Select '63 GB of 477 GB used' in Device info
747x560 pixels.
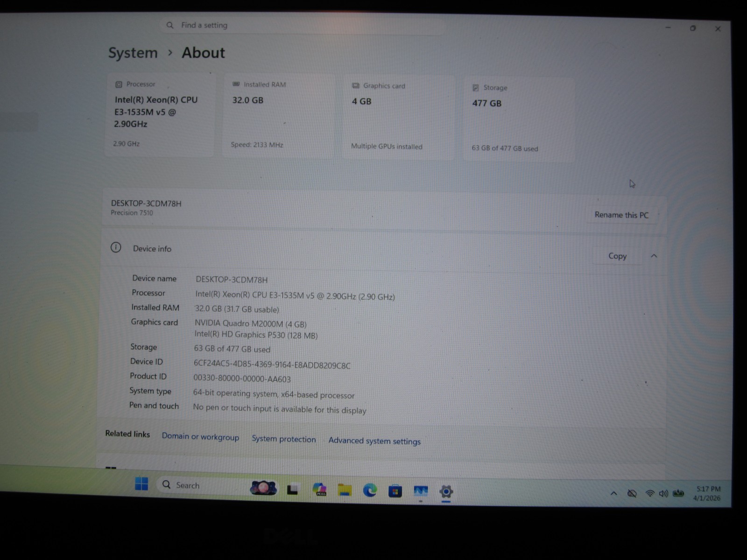pos(232,349)
